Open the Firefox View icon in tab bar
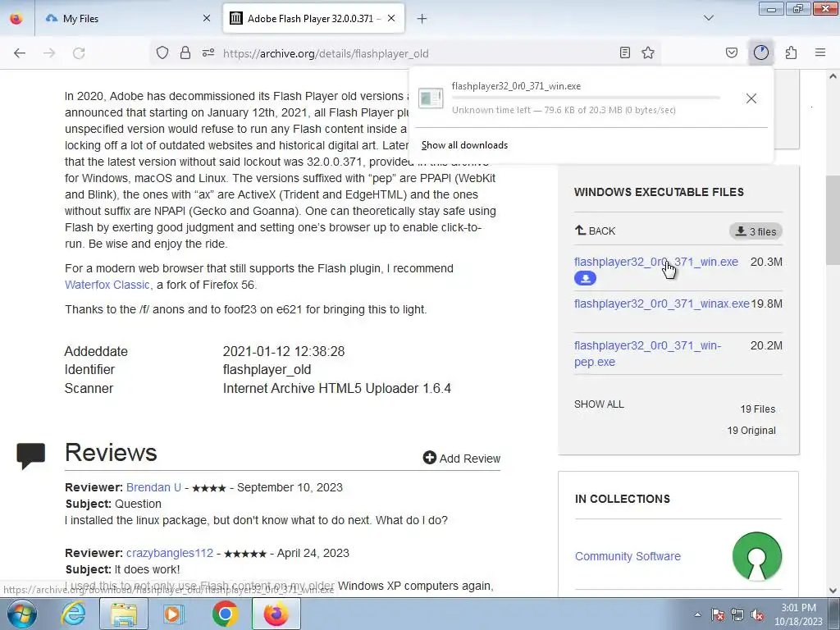840x630 pixels. pyautogui.click(x=16, y=18)
